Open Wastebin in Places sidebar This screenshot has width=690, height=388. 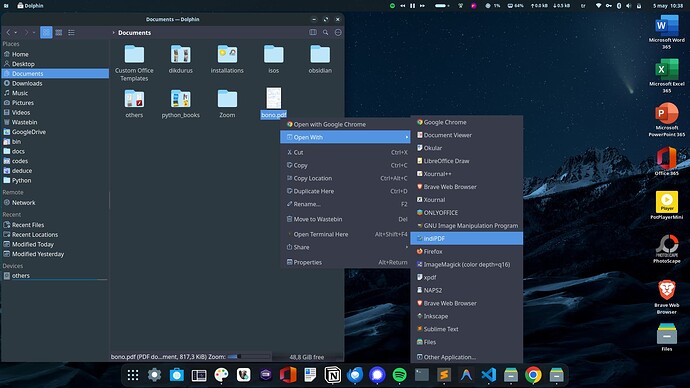(55, 122)
